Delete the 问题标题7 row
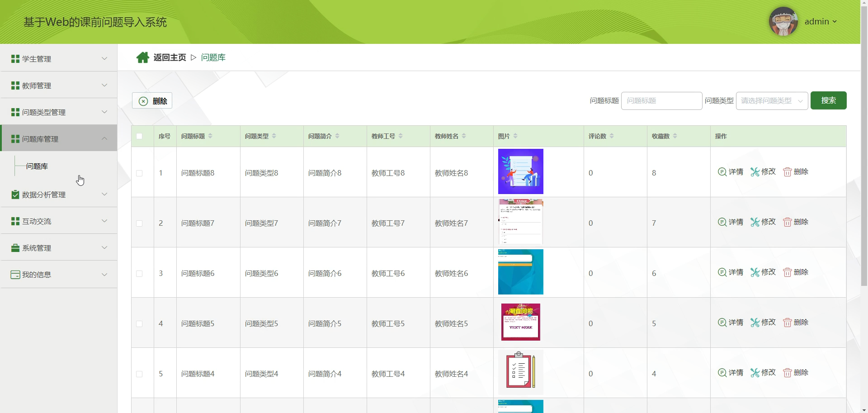The width and height of the screenshot is (868, 413). click(x=796, y=222)
